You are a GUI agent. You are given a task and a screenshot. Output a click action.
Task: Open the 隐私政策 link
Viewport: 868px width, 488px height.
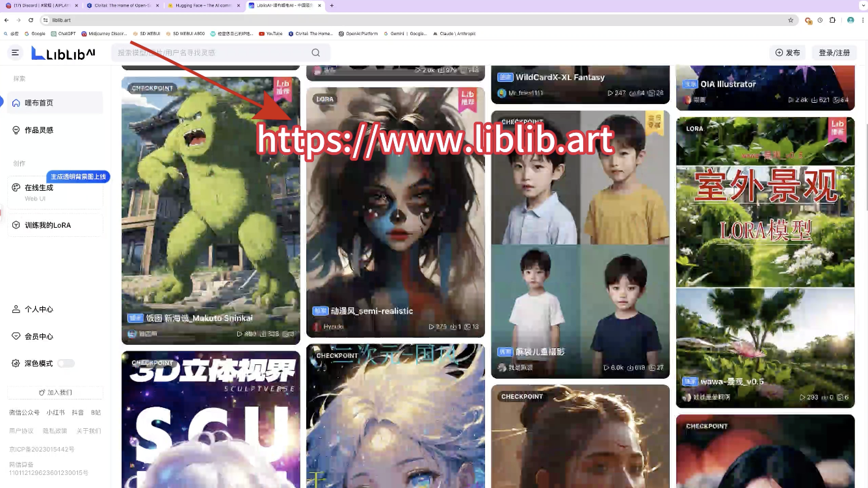click(x=55, y=431)
